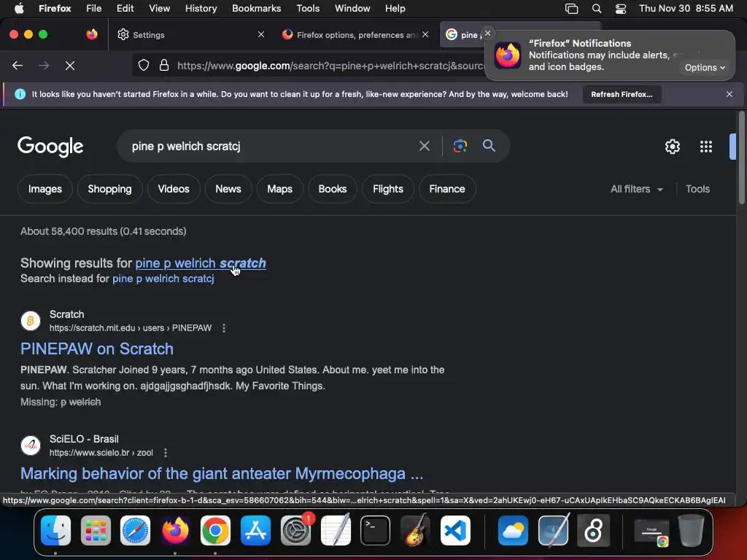This screenshot has width=747, height=560.
Task: Close the Settings tab
Action: [261, 35]
